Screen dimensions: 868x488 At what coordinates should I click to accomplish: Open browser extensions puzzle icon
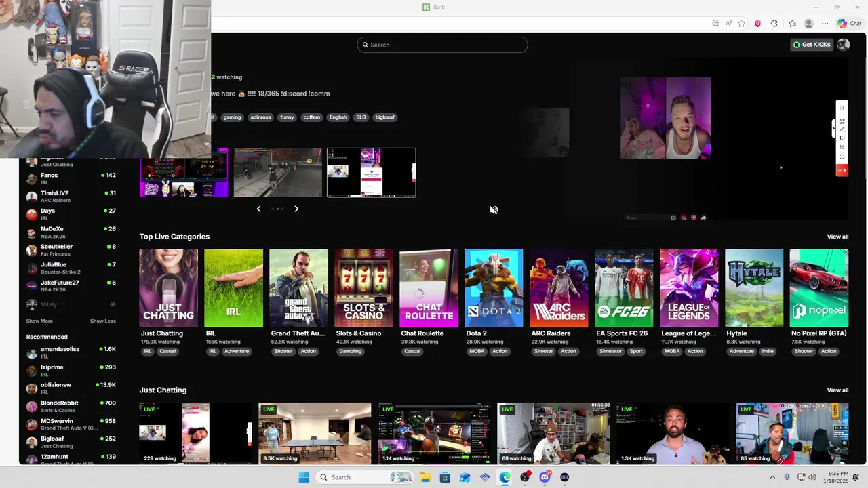point(774,24)
